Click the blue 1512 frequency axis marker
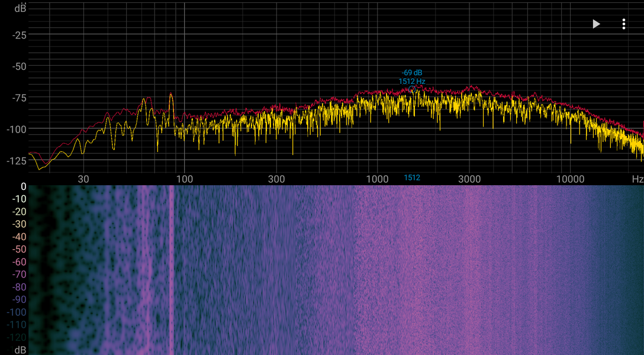The width and height of the screenshot is (644, 355). coord(412,177)
